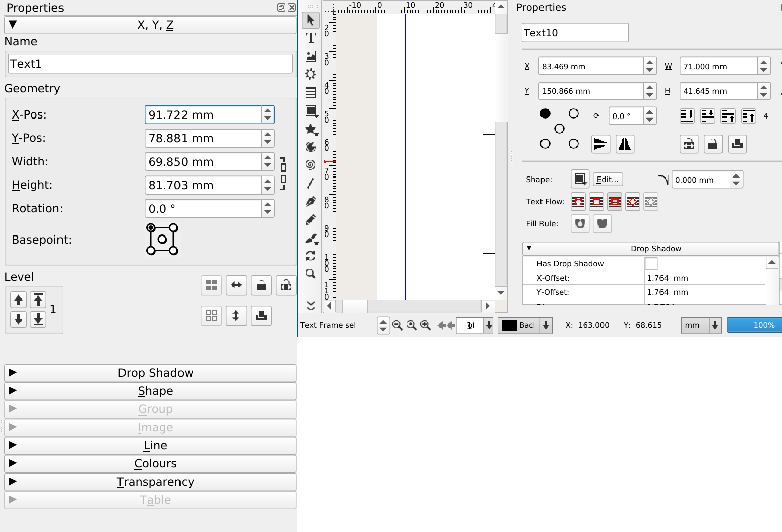Collapse the X, Y, Z section
This screenshot has height=532, width=782.
pos(150,25)
